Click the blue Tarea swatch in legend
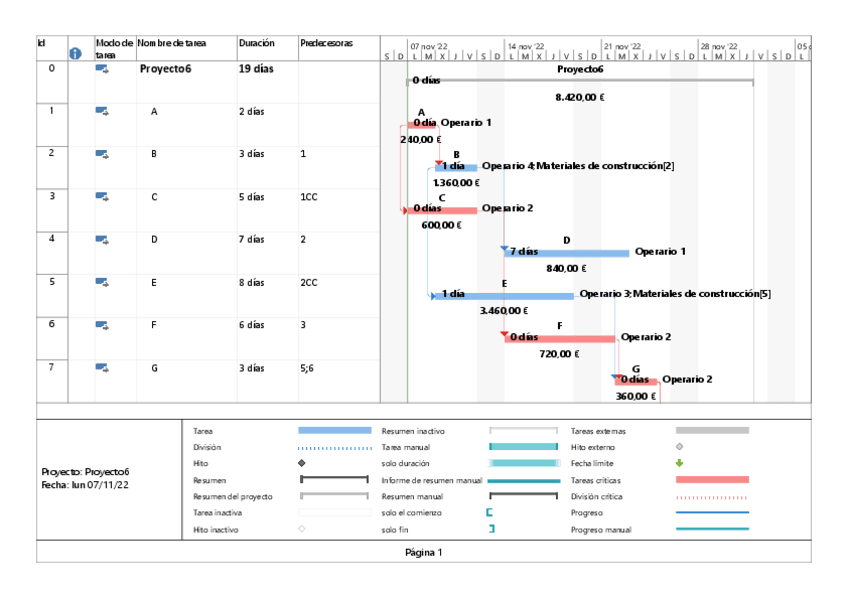The height and width of the screenshot is (599, 848). click(334, 430)
